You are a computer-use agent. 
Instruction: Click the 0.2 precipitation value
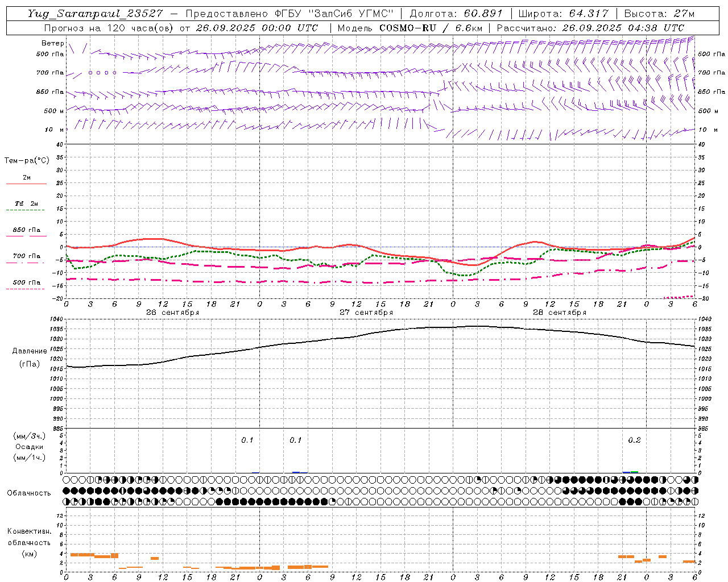[x=634, y=440]
